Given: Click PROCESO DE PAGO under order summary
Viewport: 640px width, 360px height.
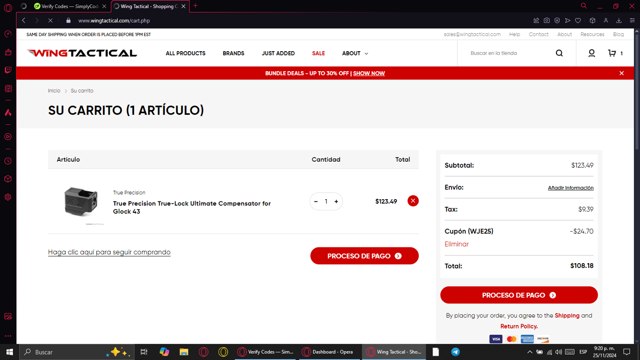Looking at the screenshot, I should [x=519, y=295].
